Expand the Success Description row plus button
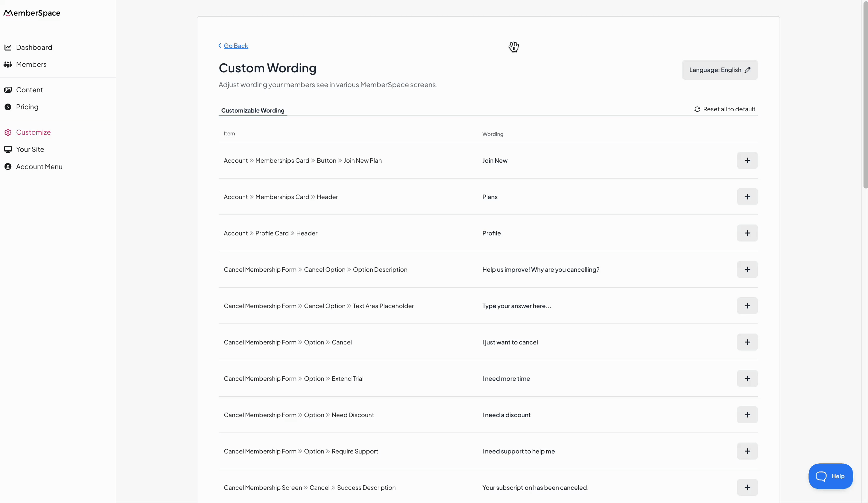Screen dimensions: 868x503 [x=747, y=488]
